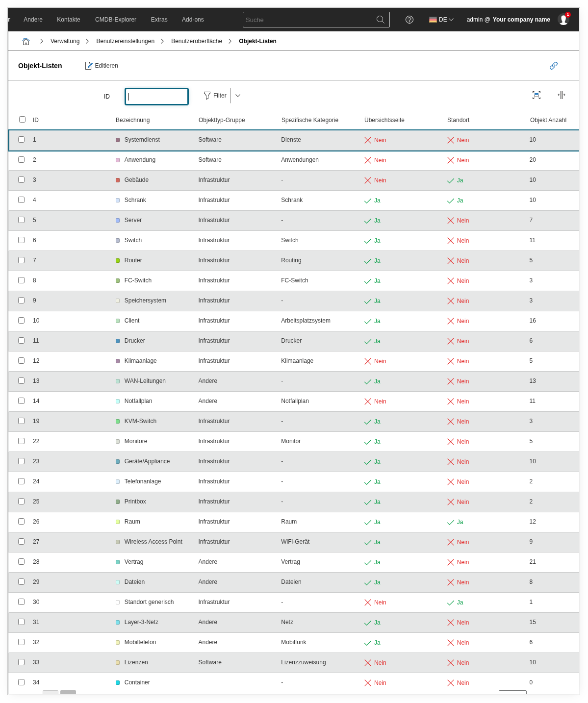Open the Add-ons menu
588x703 pixels.
pyautogui.click(x=193, y=20)
